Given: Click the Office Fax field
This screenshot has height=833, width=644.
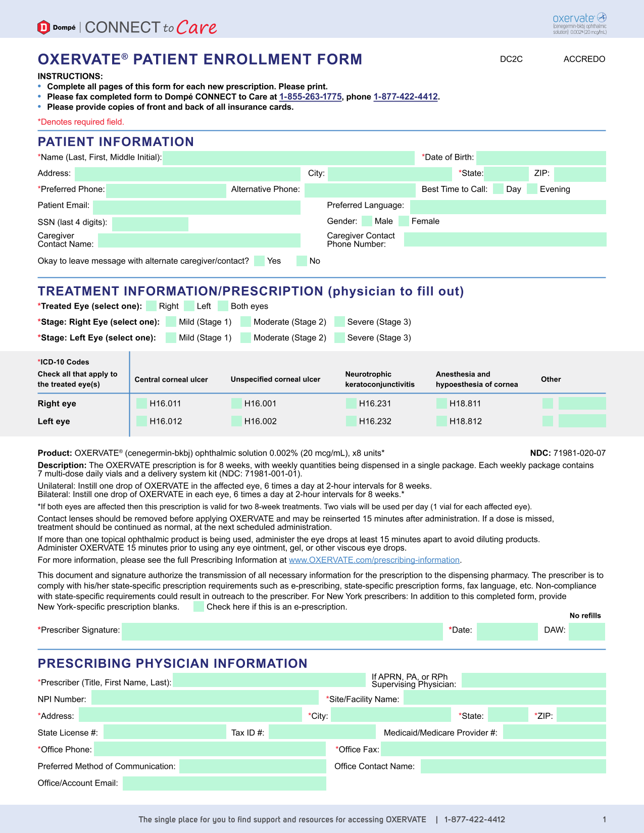Looking at the screenshot, I should tap(493, 749).
